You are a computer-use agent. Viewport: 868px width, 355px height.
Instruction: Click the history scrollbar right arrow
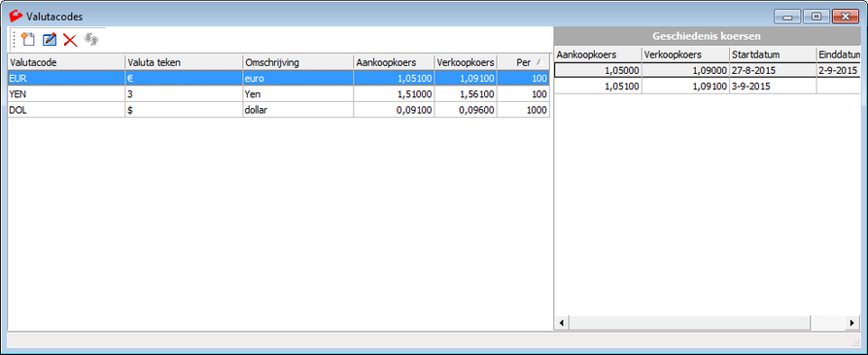tap(851, 322)
